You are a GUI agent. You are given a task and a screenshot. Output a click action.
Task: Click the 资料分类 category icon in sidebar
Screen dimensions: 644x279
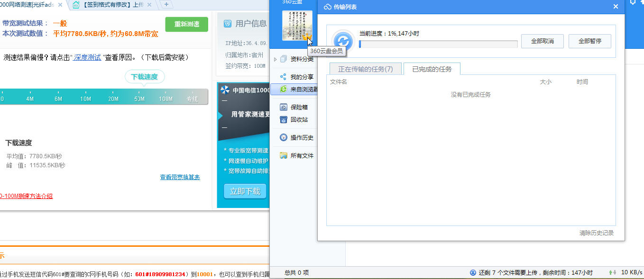[283, 59]
